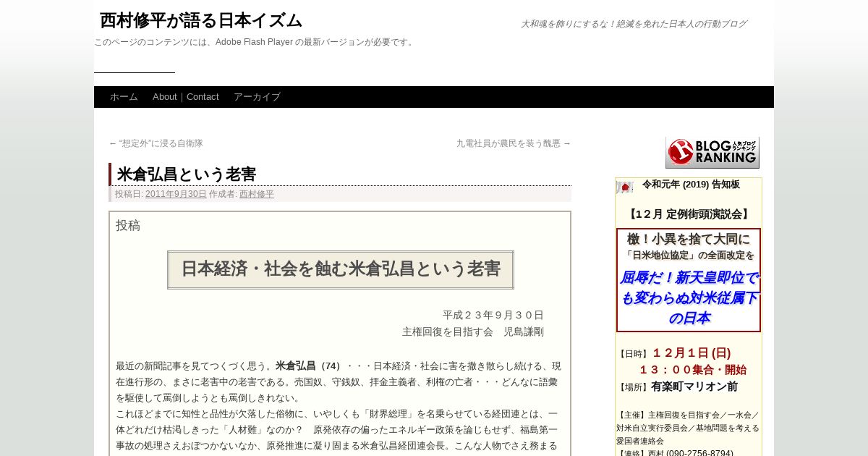Image resolution: width=868 pixels, height=456 pixels.
Task: Click venue text 有楽町マリオン前
Action: click(694, 387)
